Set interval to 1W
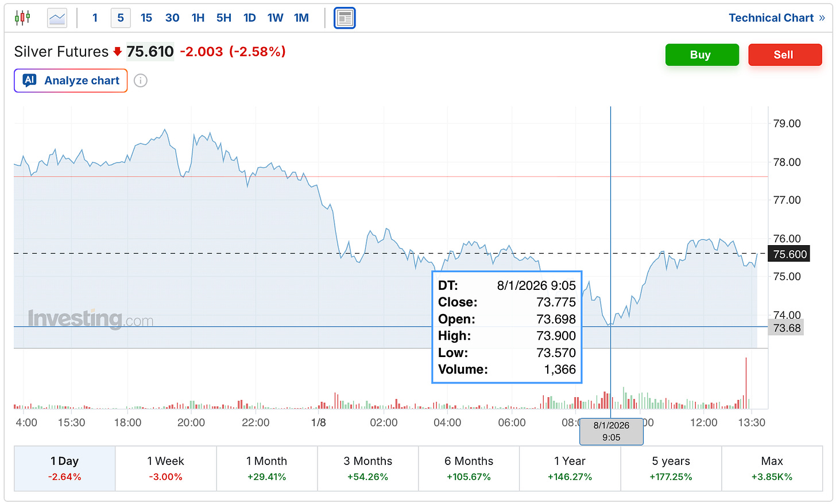The width and height of the screenshot is (836, 504). 276,18
